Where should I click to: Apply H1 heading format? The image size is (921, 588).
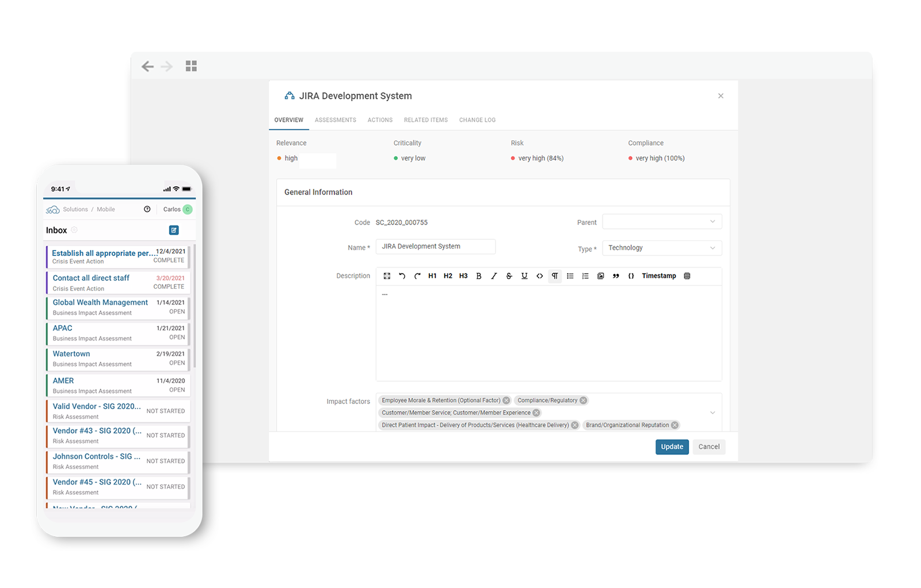point(432,276)
